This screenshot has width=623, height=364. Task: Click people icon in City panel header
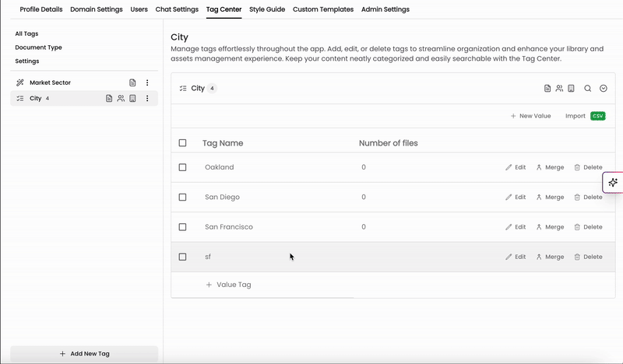[x=559, y=89]
